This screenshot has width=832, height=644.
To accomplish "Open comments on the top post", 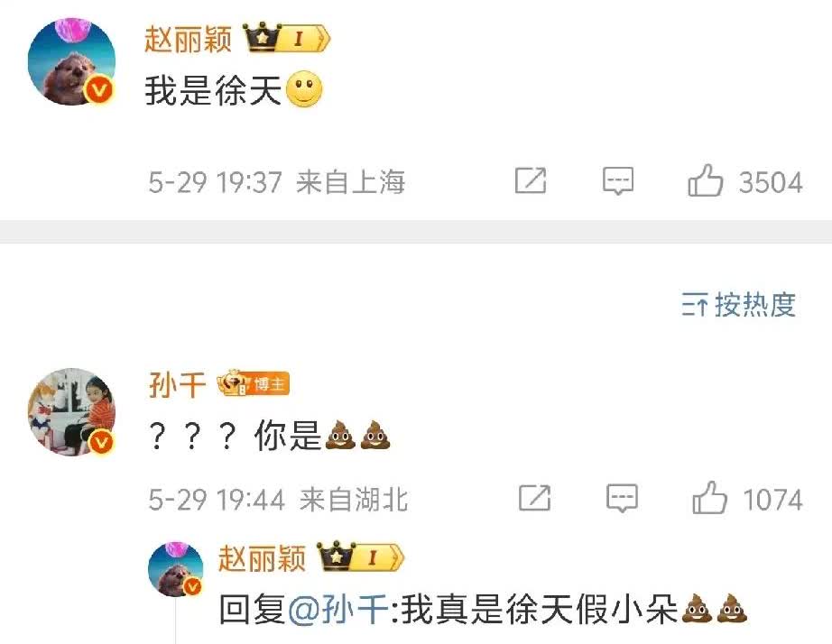I will click(618, 181).
